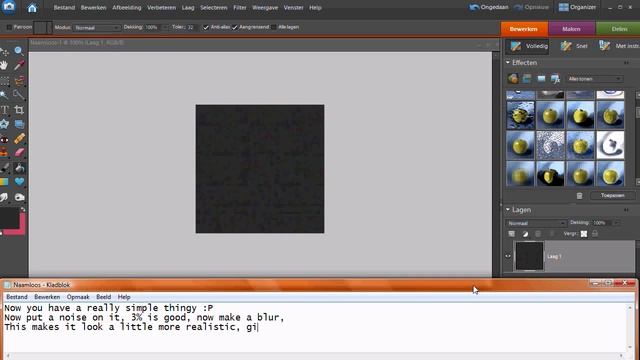The image size is (640, 360).
Task: Open the Home welcome screen icon
Action: click(32, 8)
